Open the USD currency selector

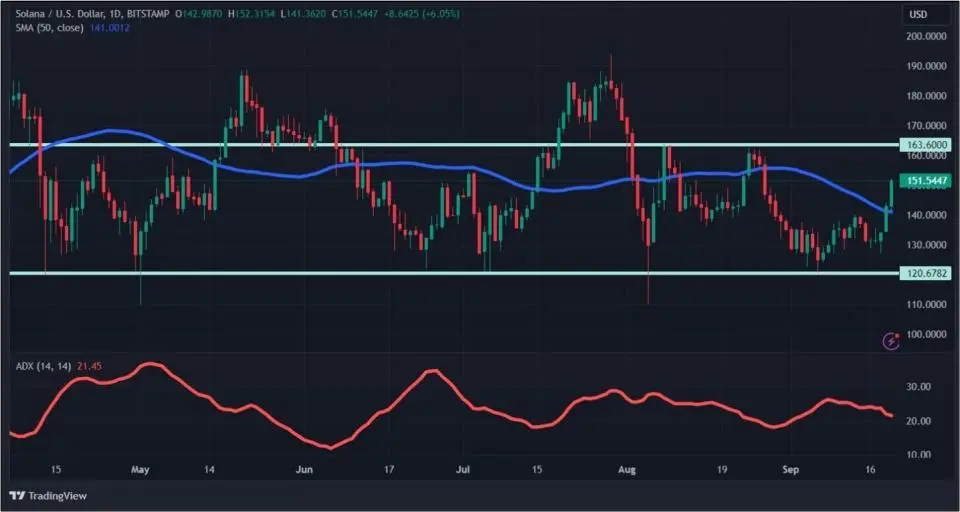pyautogui.click(x=917, y=15)
